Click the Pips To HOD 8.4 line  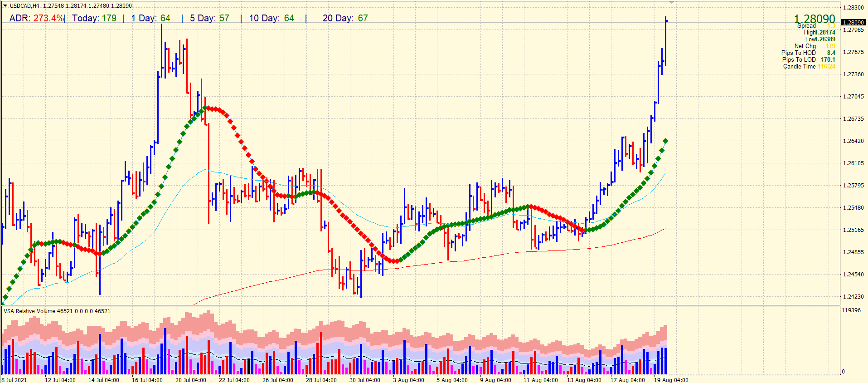point(808,53)
